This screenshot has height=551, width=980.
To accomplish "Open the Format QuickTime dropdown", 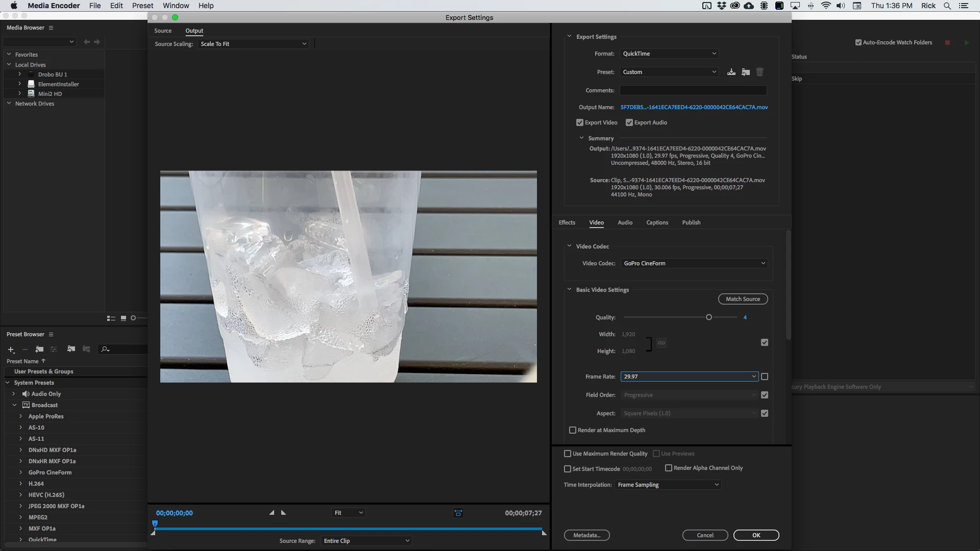I will tap(669, 54).
